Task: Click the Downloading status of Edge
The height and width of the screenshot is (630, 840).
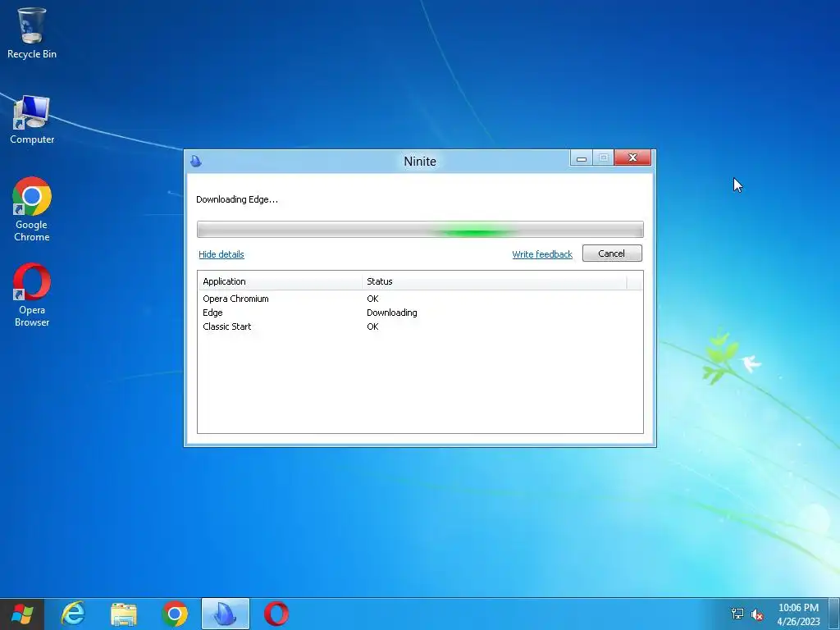Action: [391, 313]
